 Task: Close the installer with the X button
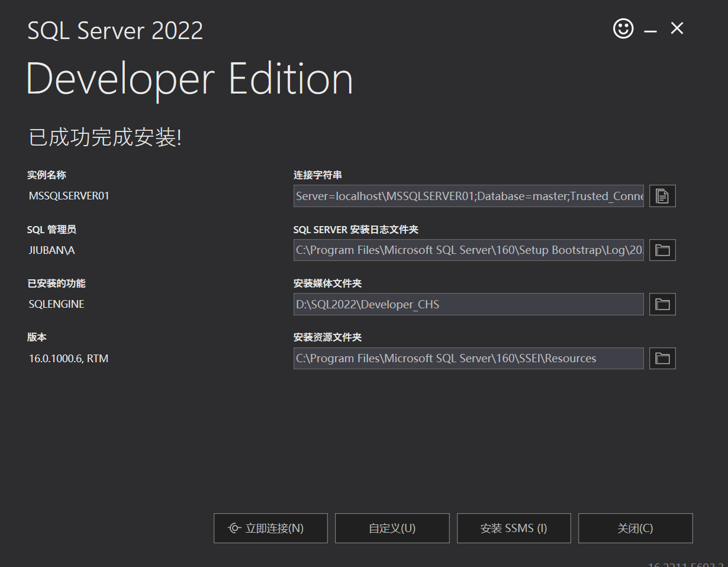click(x=677, y=28)
